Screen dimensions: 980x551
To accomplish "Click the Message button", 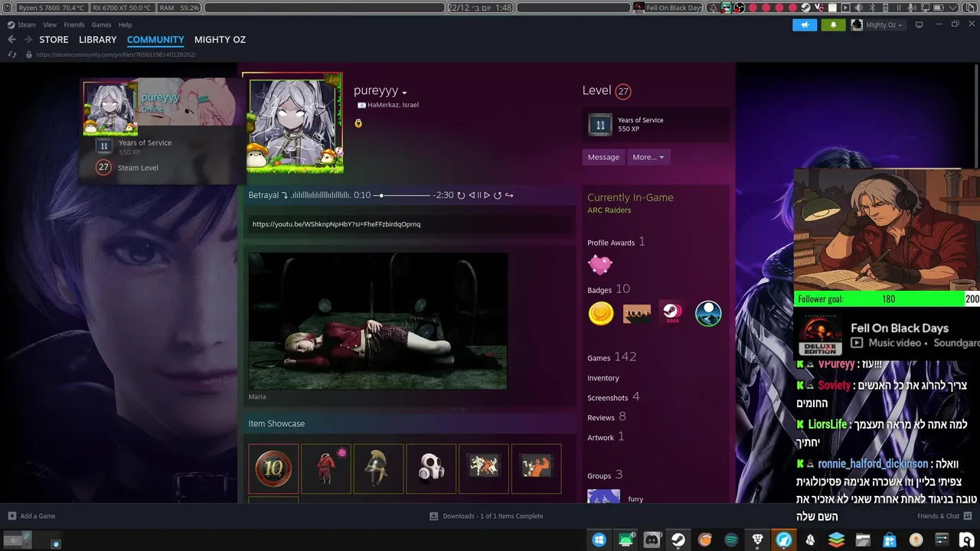I will 603,157.
